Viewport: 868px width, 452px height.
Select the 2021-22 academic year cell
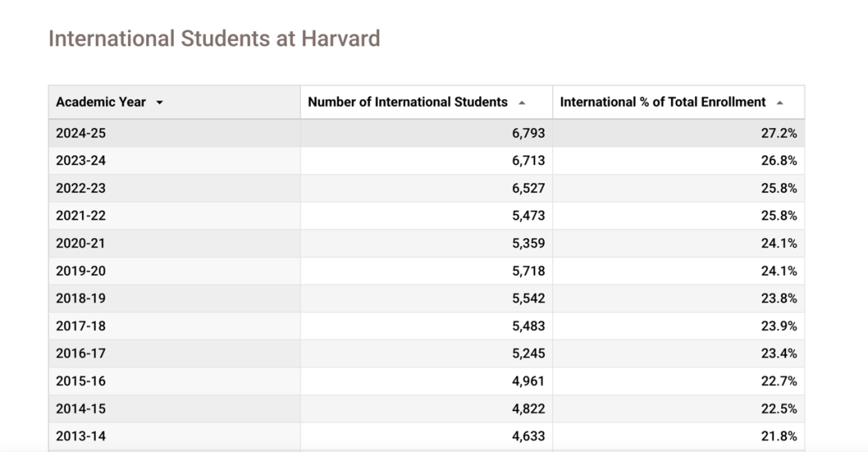tap(174, 216)
